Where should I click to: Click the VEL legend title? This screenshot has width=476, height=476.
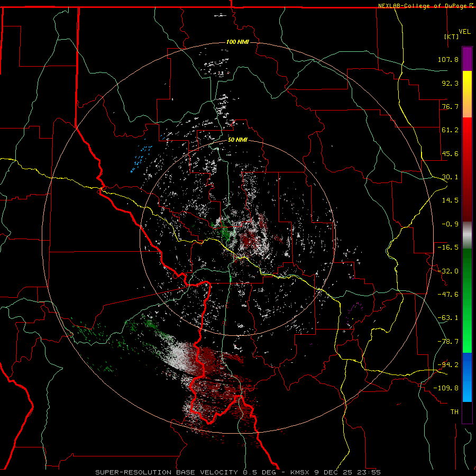(x=464, y=32)
